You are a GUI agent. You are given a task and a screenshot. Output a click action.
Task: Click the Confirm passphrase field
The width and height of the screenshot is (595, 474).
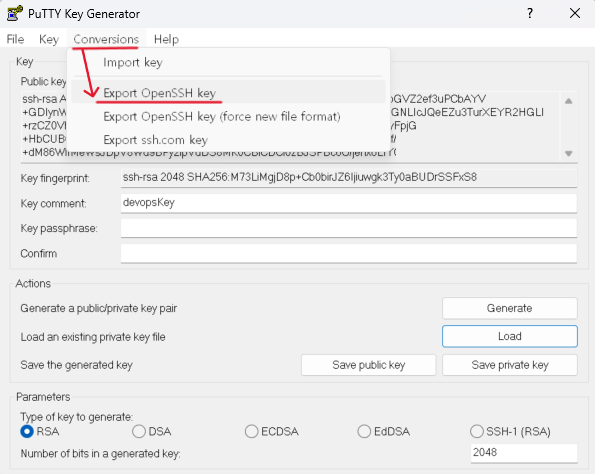coord(349,253)
